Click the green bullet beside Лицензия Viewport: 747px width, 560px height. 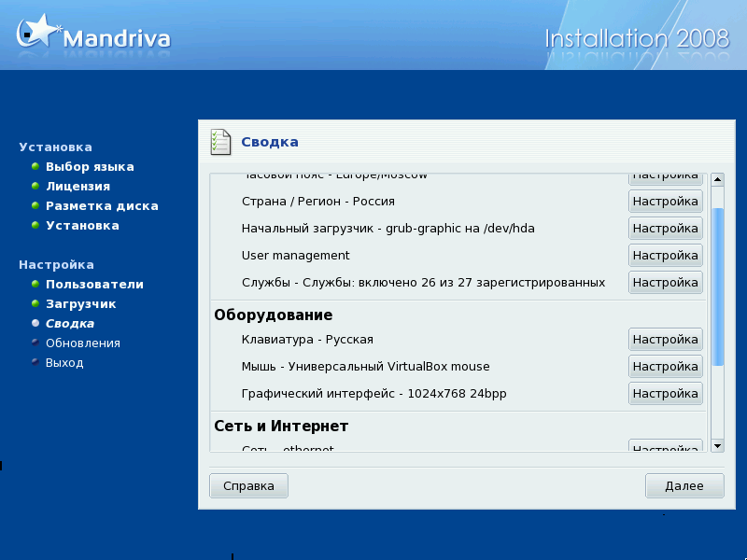click(35, 187)
